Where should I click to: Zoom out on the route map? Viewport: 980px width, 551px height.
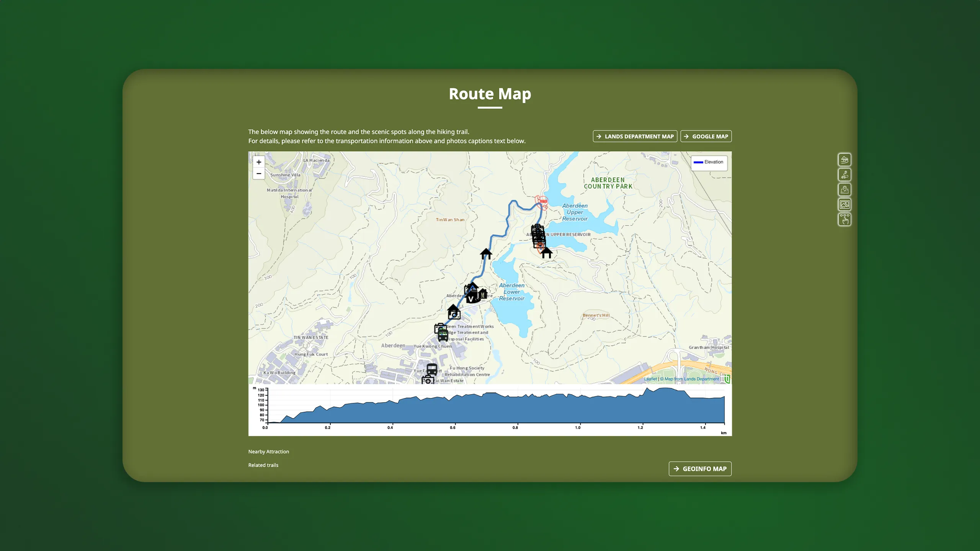click(259, 173)
